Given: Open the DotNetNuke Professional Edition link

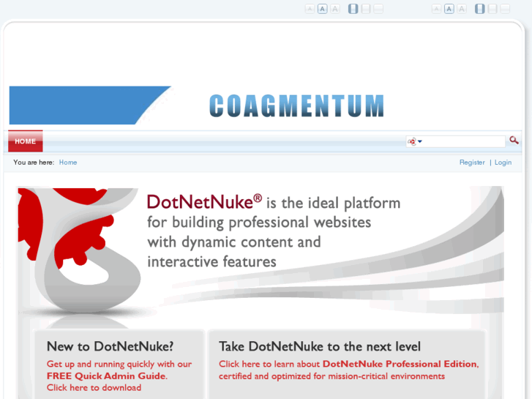Looking at the screenshot, I should 400,364.
